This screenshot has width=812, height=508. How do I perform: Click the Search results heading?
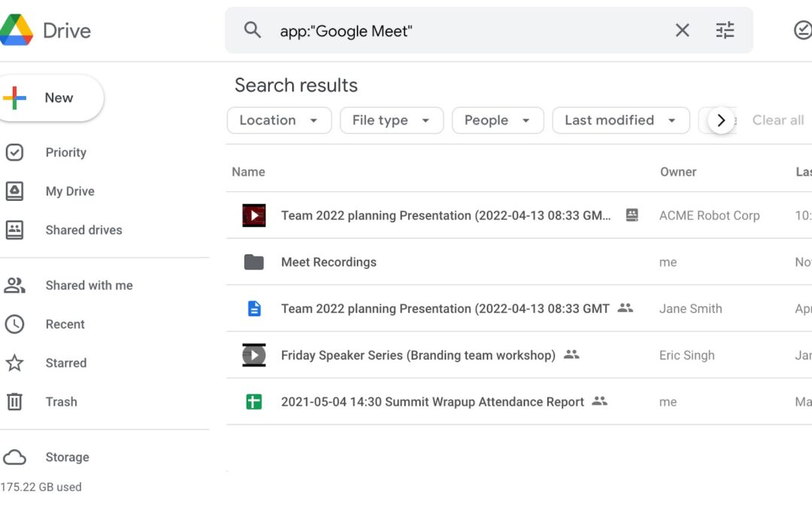[x=296, y=86]
